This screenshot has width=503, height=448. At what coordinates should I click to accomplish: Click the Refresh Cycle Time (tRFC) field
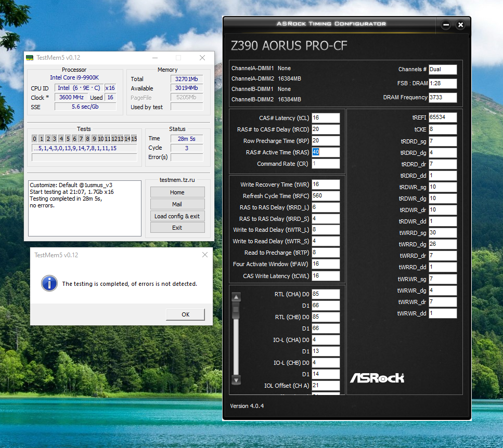point(326,196)
